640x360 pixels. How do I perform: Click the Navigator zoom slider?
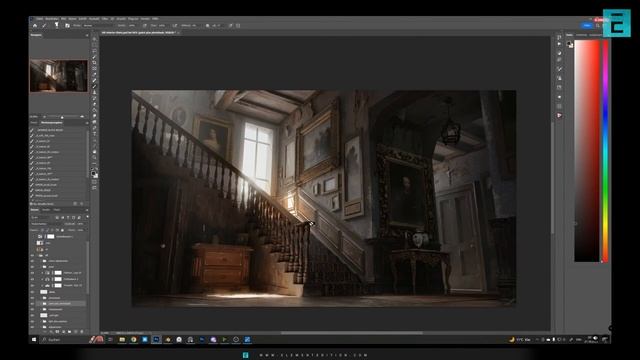coord(61,117)
